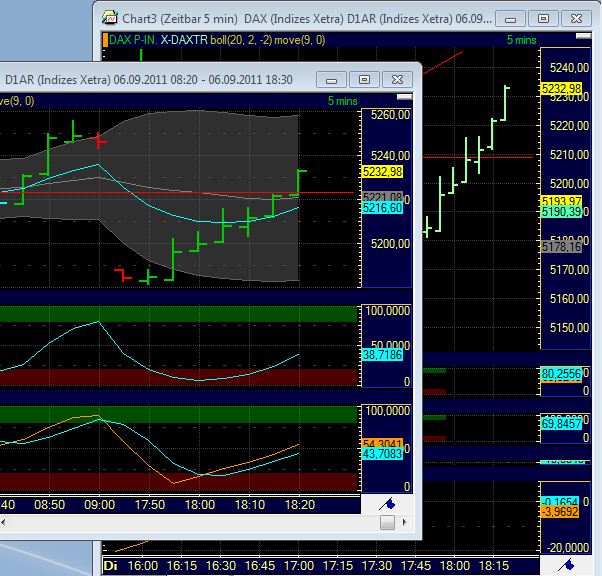Select the boll(20, 2, -2) indicator label
Image resolution: width=602 pixels, height=576 pixels.
[x=241, y=40]
